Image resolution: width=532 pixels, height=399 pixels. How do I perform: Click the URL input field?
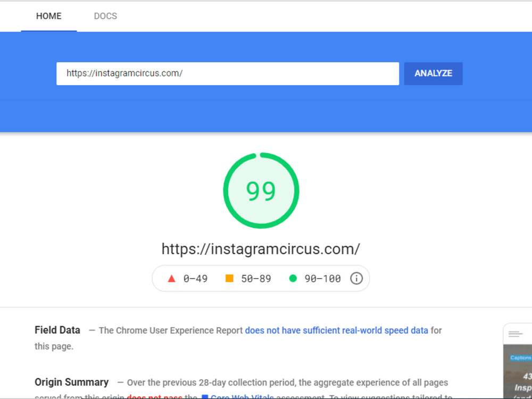click(228, 73)
